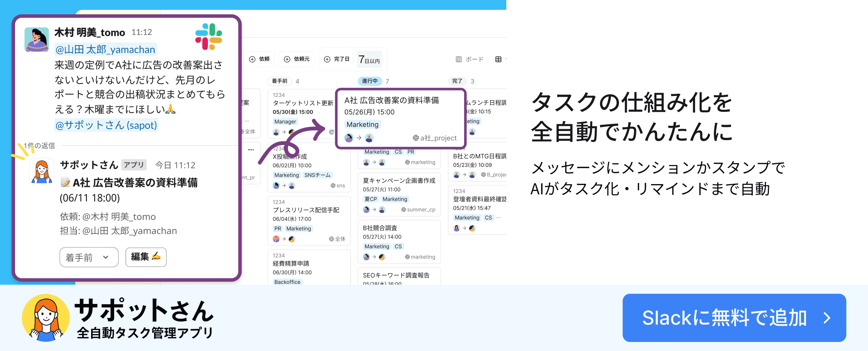Click the a社_project channel label
This screenshot has height=351, width=868.
(435, 138)
